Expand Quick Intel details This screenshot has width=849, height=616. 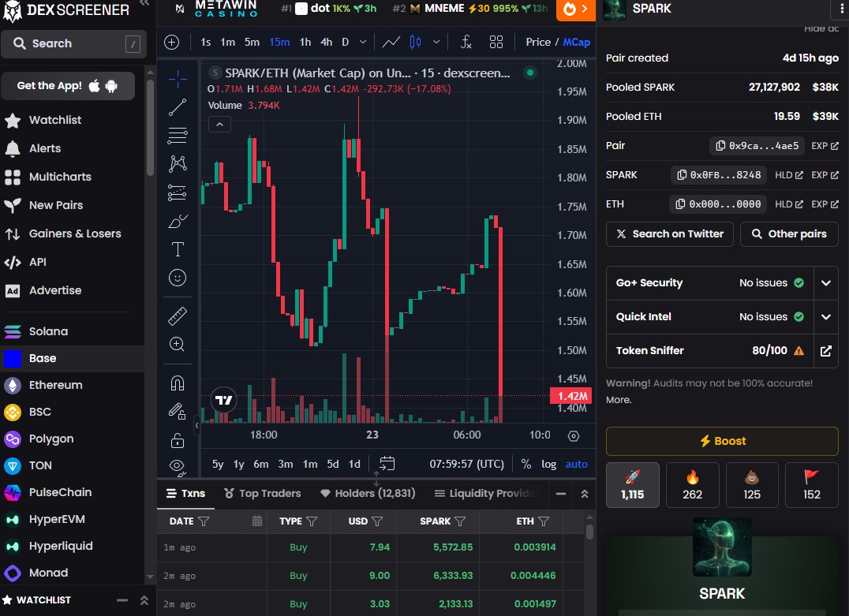click(825, 316)
